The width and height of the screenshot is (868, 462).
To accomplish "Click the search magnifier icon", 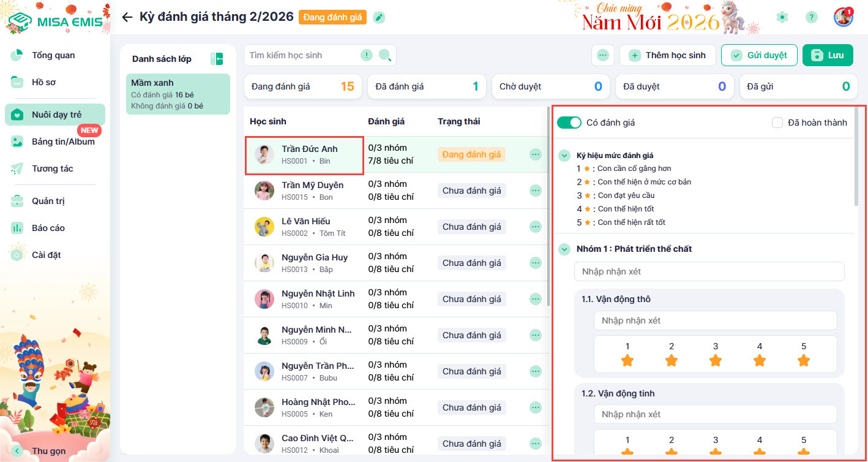I will coord(385,55).
